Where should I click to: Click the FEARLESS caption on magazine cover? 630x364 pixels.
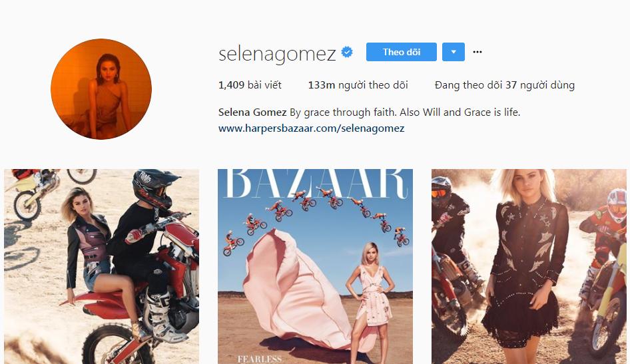[259, 359]
